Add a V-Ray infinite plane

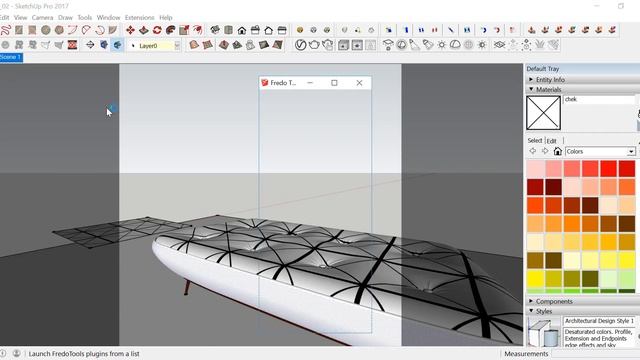[x=499, y=45]
